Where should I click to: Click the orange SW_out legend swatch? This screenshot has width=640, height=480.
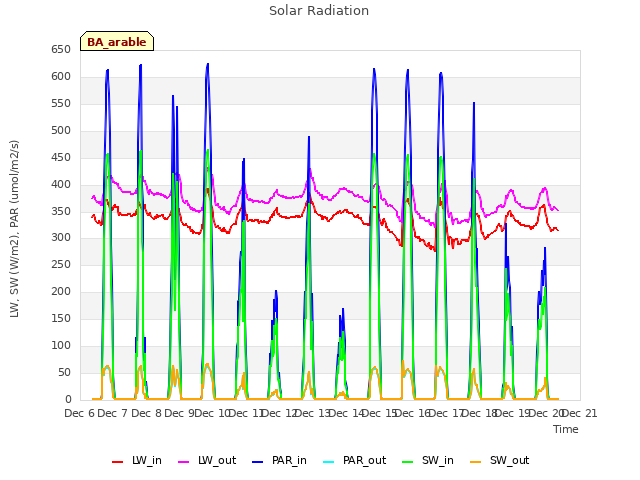click(476, 462)
